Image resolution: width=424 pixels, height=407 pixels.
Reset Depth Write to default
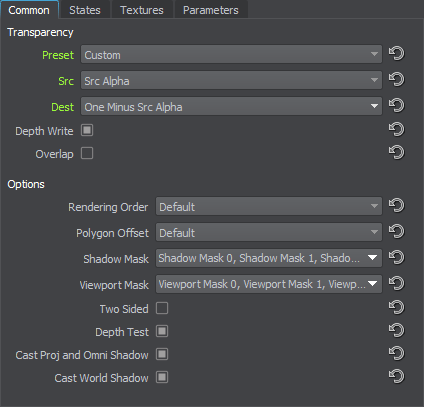(x=396, y=129)
